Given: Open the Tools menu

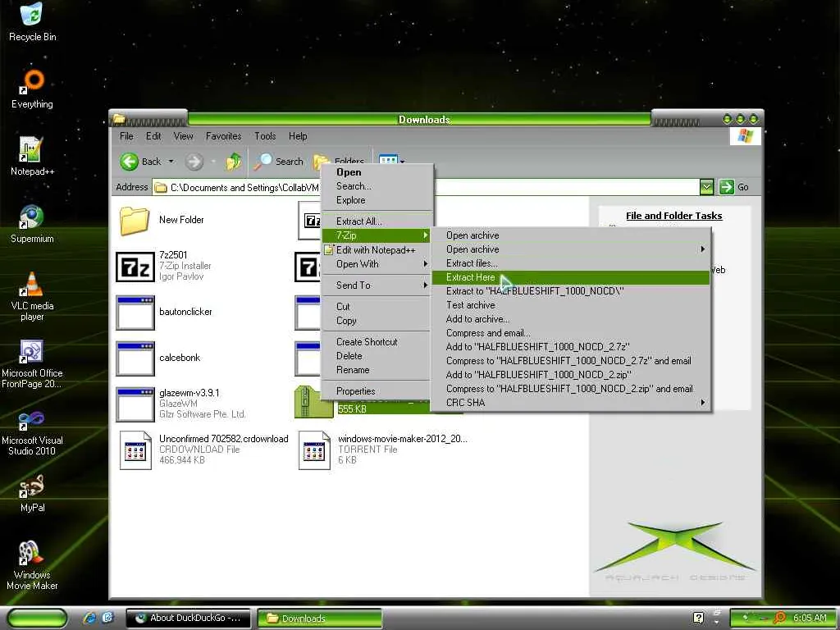Looking at the screenshot, I should [x=265, y=136].
